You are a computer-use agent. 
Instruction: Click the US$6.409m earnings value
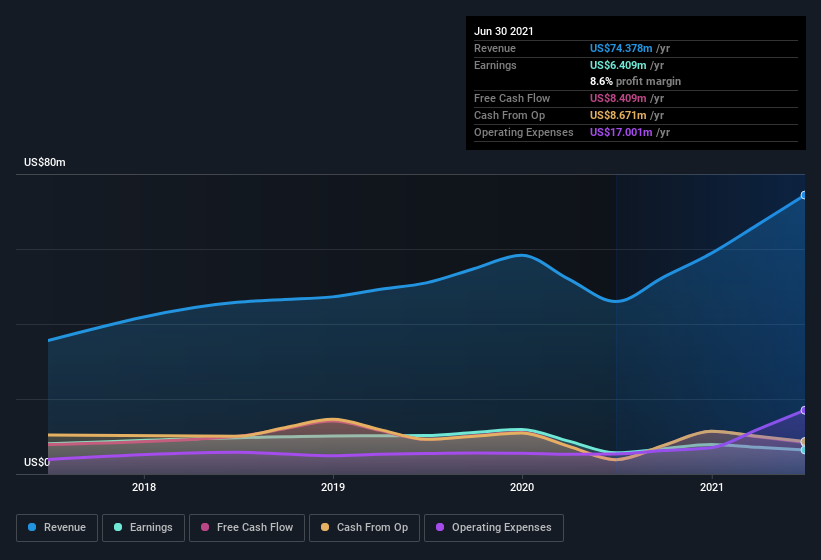click(618, 65)
